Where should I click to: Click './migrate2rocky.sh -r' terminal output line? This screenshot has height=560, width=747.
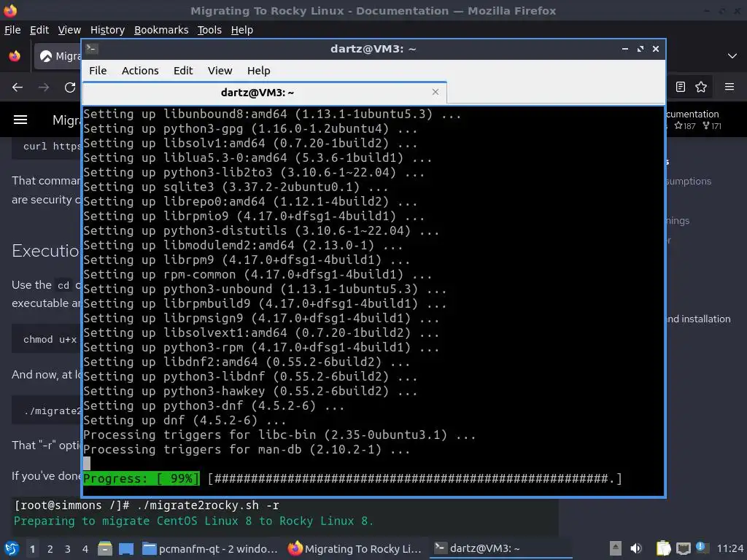pyautogui.click(x=147, y=505)
